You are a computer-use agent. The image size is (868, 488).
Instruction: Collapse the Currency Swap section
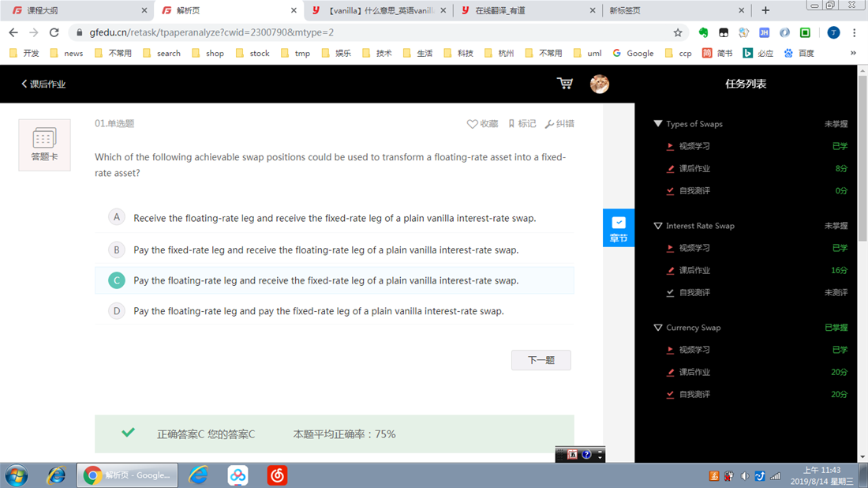pos(657,328)
